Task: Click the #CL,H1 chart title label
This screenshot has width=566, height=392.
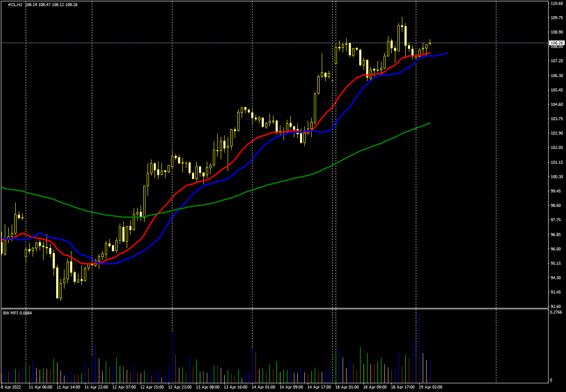Action: pos(16,4)
